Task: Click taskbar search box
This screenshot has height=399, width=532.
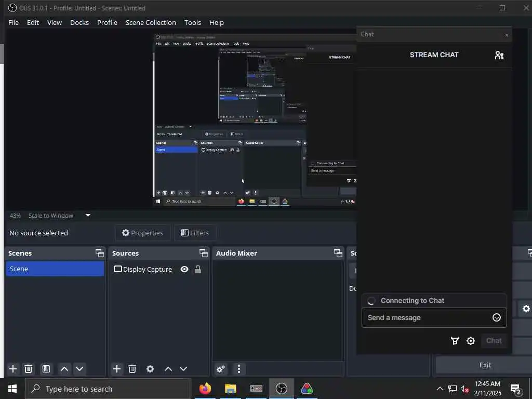Action: click(x=108, y=389)
